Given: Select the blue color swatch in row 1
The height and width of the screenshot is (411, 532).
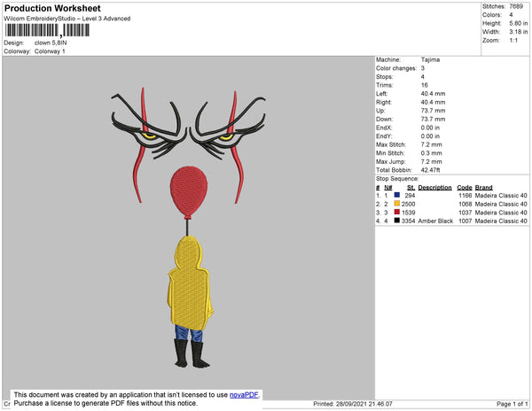Looking at the screenshot, I should [x=397, y=195].
